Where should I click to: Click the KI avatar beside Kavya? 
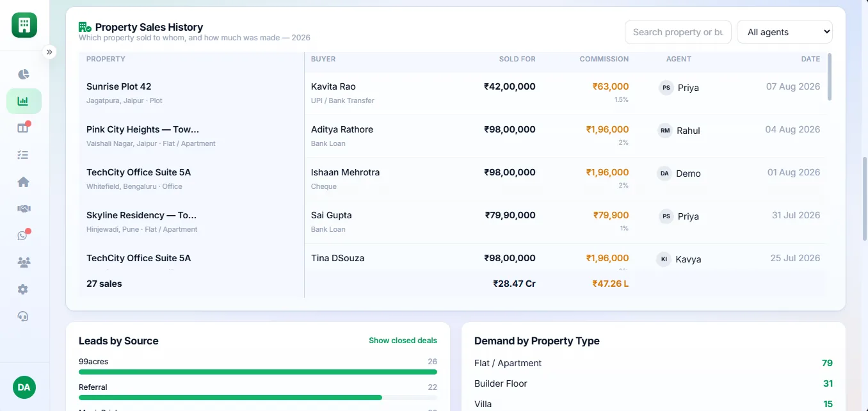(664, 259)
